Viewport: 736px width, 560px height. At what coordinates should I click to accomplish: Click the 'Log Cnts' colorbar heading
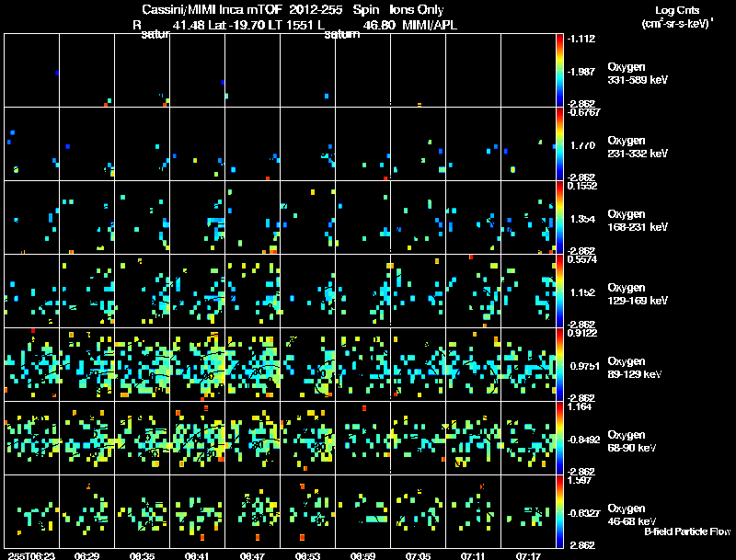pyautogui.click(x=676, y=10)
